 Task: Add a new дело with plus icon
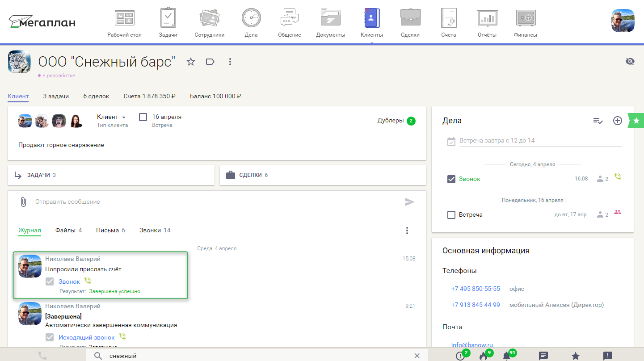[x=618, y=121]
